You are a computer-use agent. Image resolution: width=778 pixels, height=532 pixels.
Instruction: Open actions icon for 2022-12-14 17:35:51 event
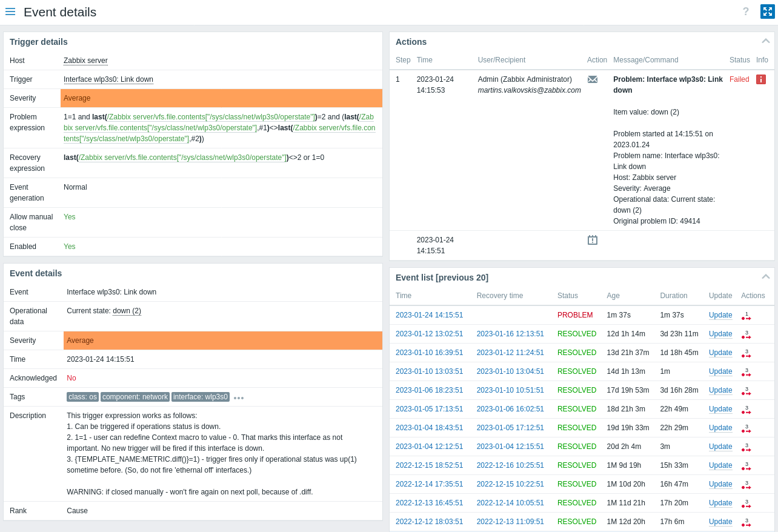pos(746,485)
